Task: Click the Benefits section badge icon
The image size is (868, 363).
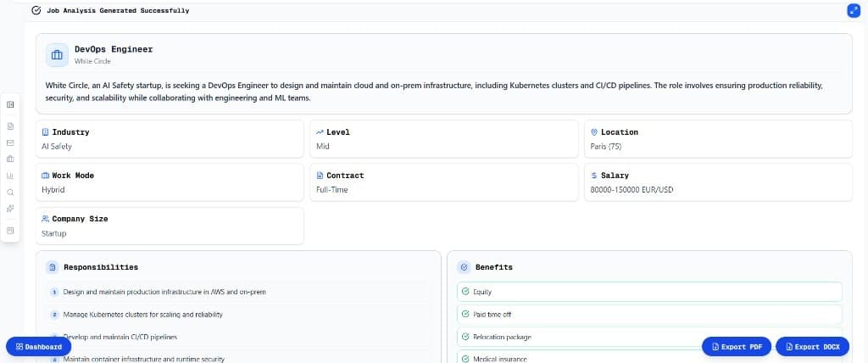Action: click(464, 267)
